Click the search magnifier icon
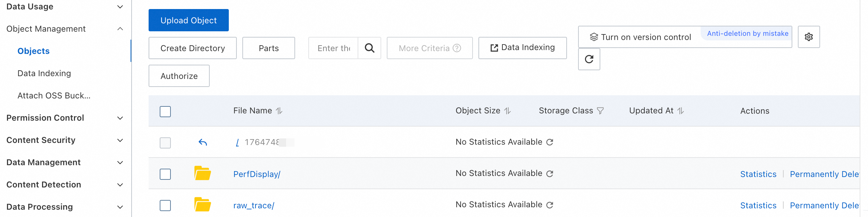868x217 pixels. point(369,48)
